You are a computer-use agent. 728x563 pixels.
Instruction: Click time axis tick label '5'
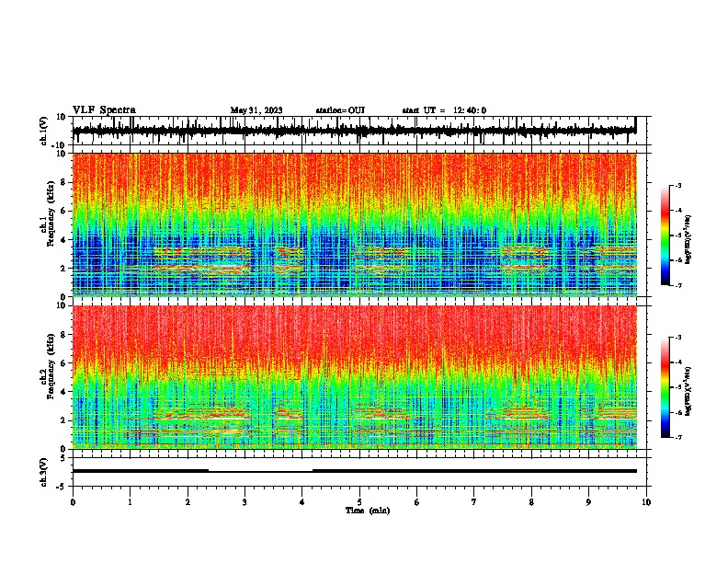tap(359, 502)
